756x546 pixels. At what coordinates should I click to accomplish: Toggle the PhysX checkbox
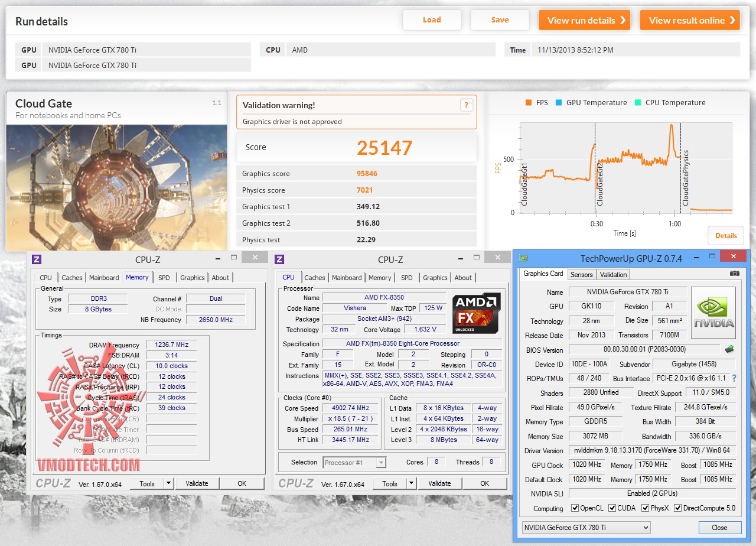click(x=646, y=508)
